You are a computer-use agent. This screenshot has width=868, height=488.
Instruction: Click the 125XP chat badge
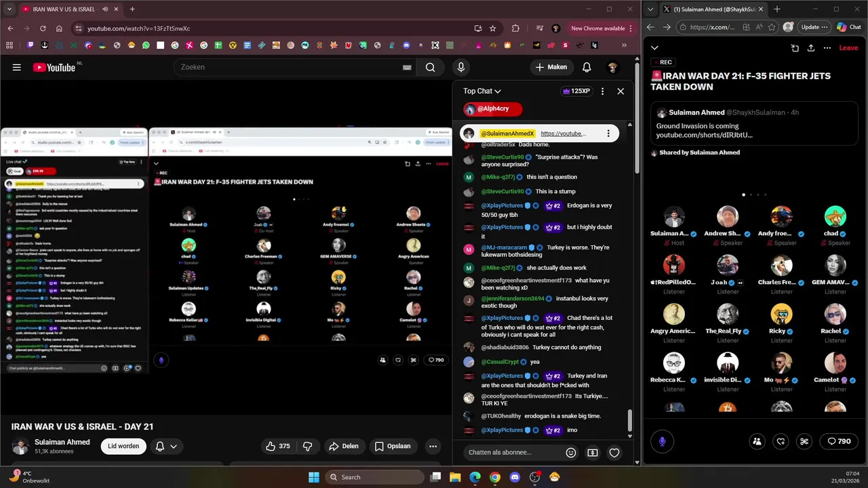click(576, 91)
